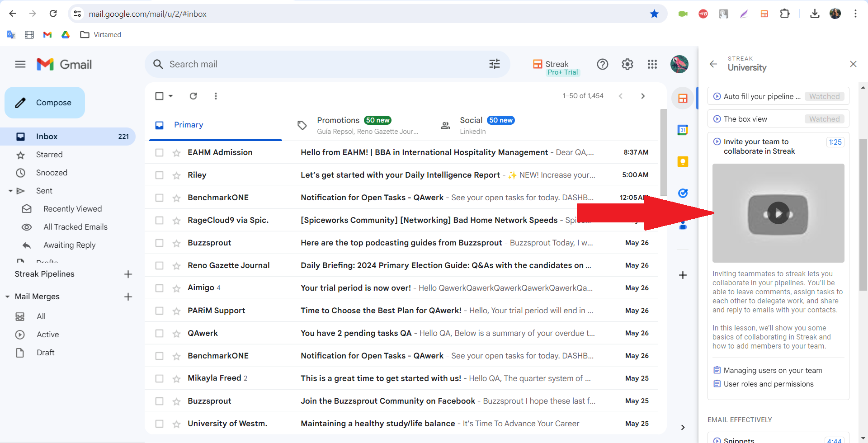This screenshot has width=868, height=443.
Task: Collapse the Mail Merges section
Action: pos(7,297)
